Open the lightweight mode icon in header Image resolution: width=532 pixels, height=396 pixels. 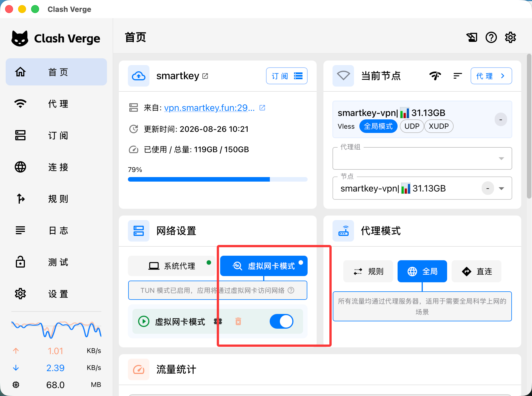[x=472, y=37]
